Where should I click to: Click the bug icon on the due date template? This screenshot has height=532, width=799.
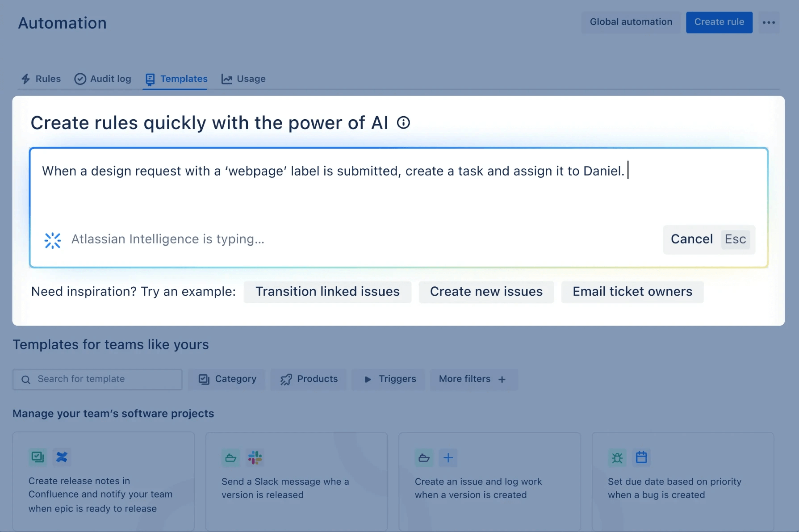point(617,457)
